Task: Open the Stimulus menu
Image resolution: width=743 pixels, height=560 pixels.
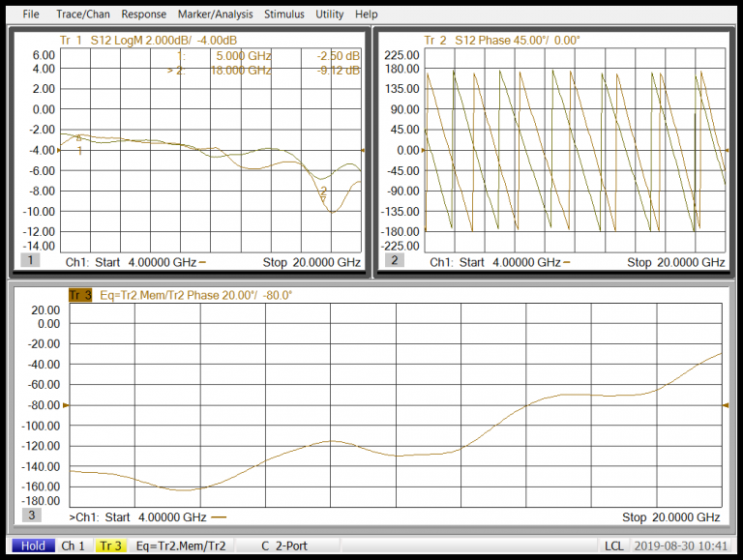Action: 283,15
